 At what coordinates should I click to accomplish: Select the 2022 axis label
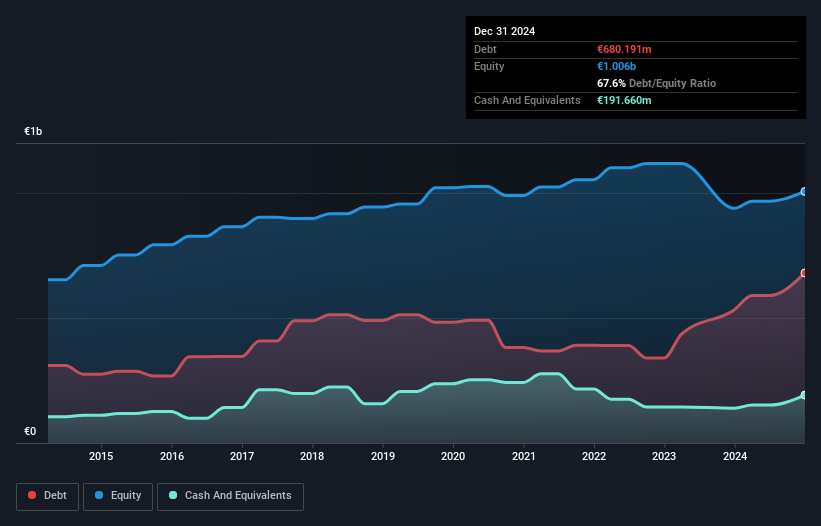(x=594, y=456)
